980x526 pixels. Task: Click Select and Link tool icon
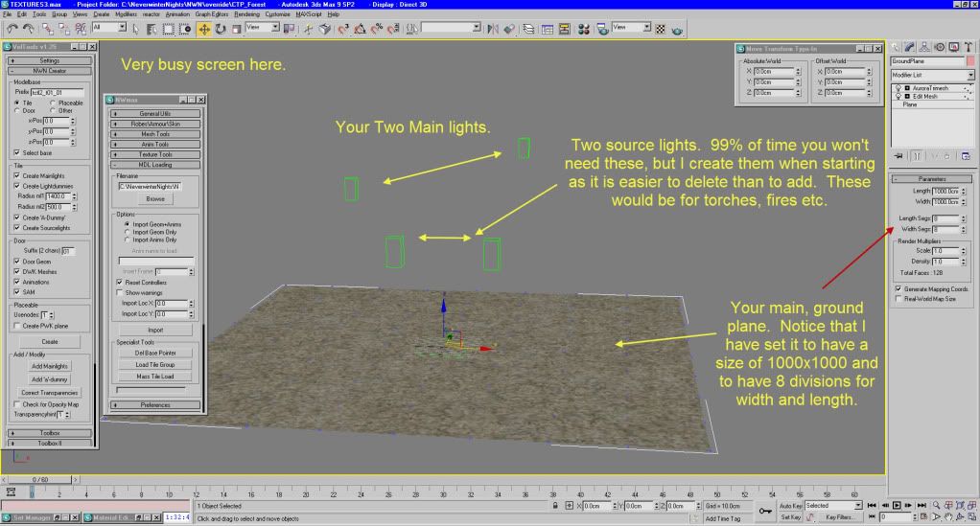[48, 29]
